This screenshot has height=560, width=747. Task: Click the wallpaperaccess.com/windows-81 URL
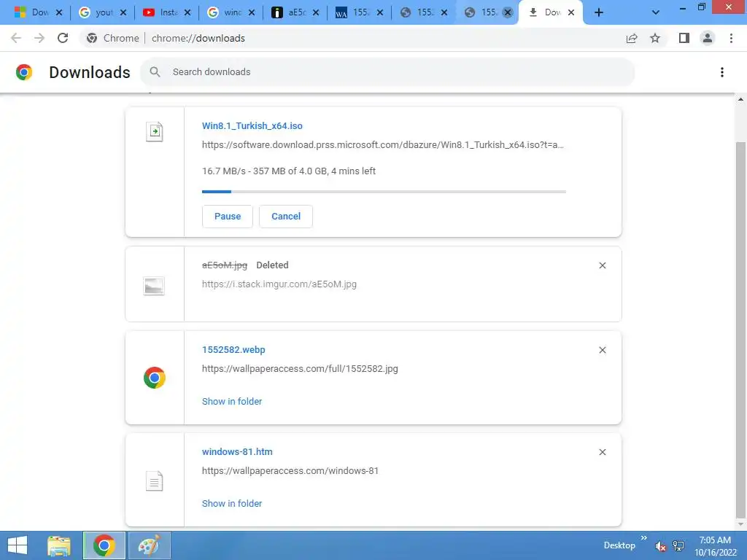[290, 470]
